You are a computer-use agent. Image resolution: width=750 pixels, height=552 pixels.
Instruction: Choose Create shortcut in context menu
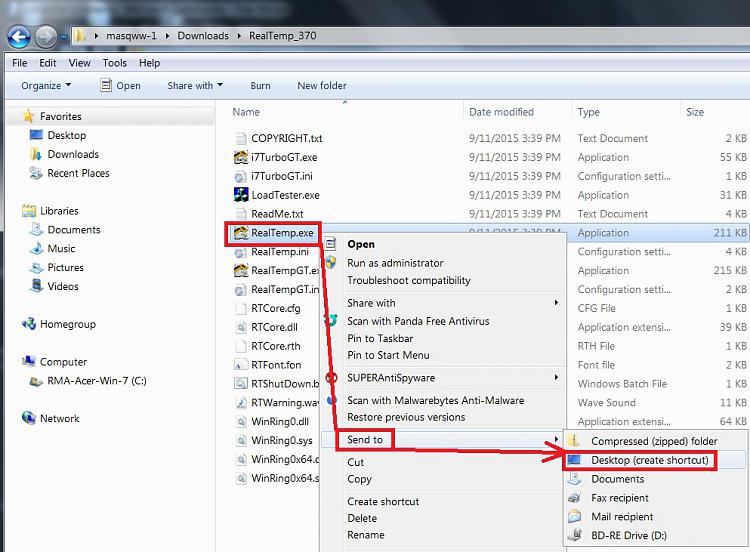click(383, 501)
